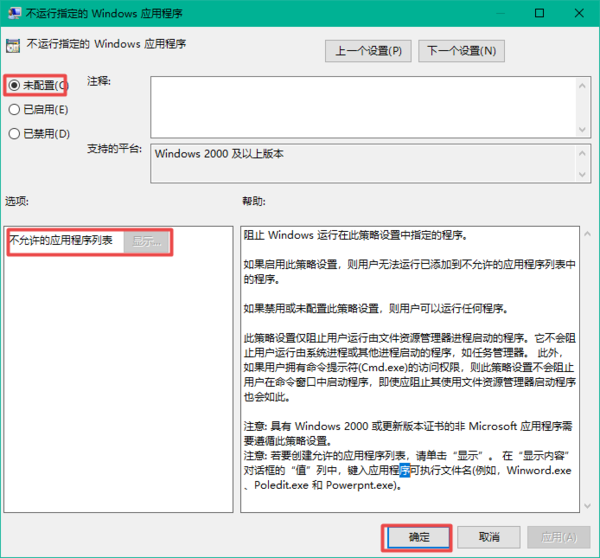The image size is (600, 558).
Task: Click the 显示... button in the options panel
Action: (x=147, y=241)
